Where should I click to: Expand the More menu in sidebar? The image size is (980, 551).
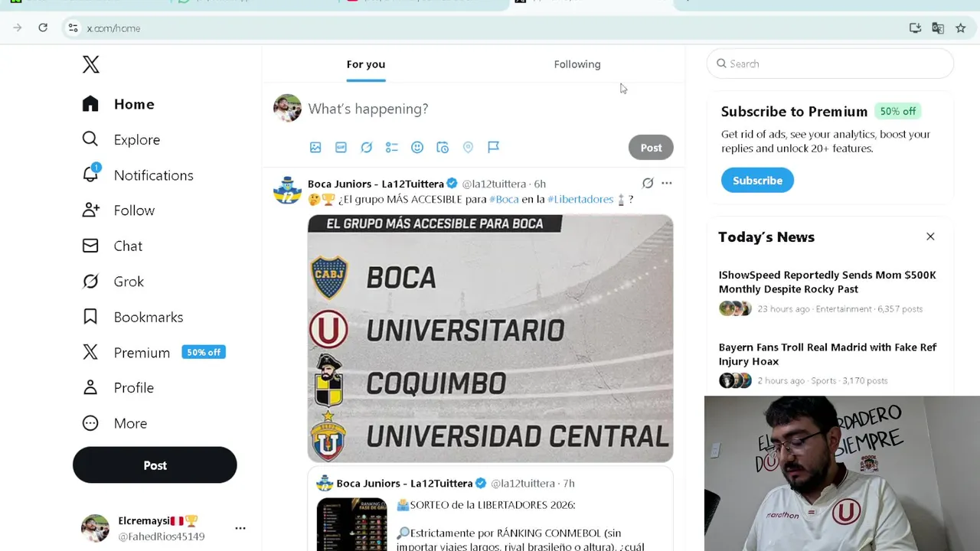click(x=115, y=423)
